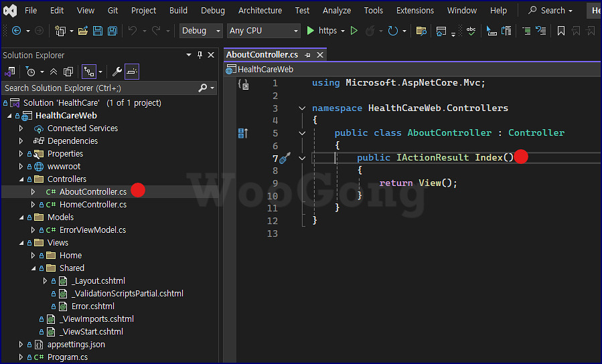Image resolution: width=602 pixels, height=364 pixels.
Task: Collapse the AboutController class on line 5
Action: tap(302, 133)
